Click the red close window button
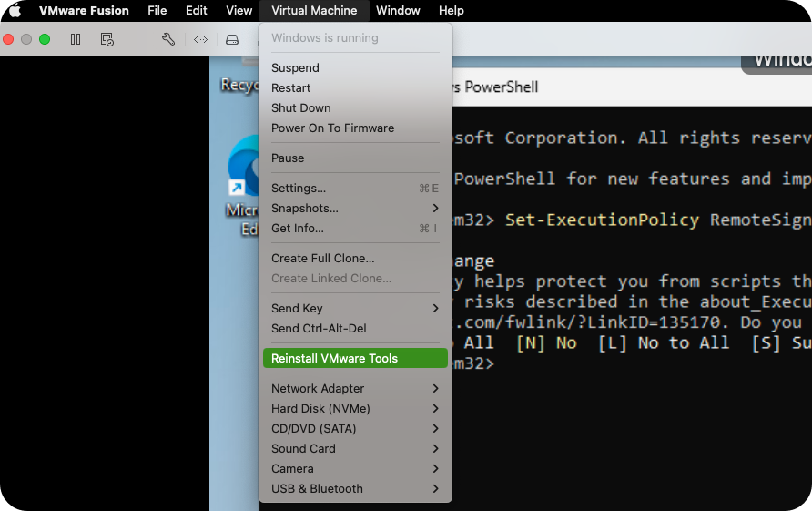This screenshot has height=511, width=812. click(8, 39)
